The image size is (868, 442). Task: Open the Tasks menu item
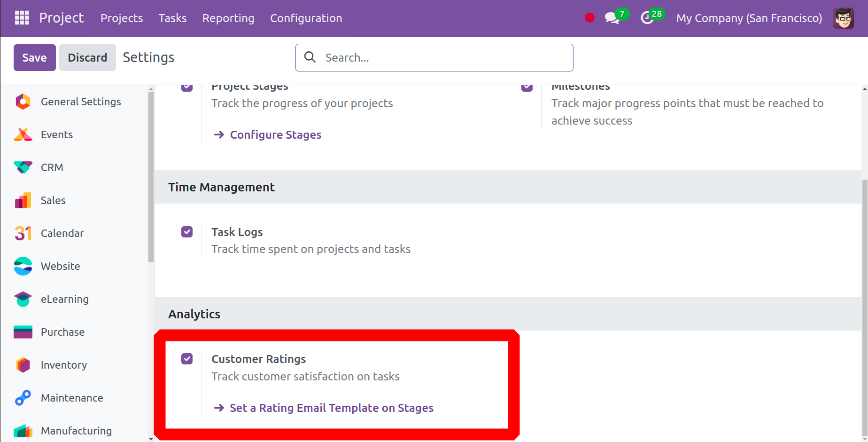click(172, 18)
